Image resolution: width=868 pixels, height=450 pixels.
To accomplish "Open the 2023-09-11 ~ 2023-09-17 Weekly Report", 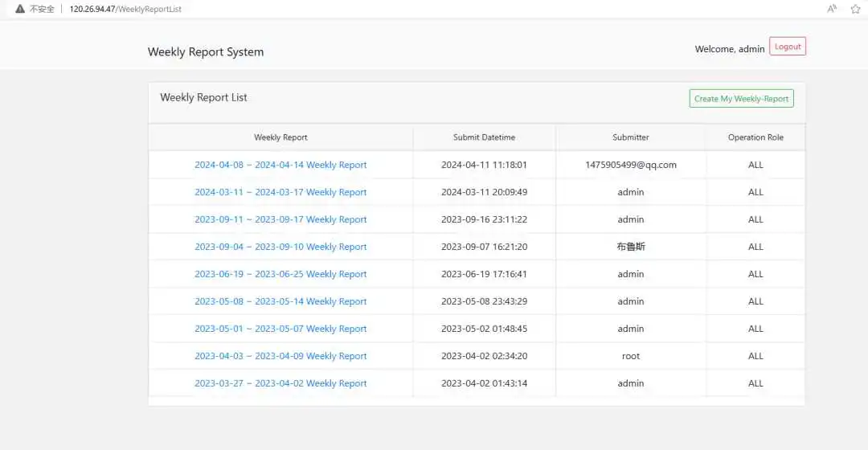I will [280, 219].
